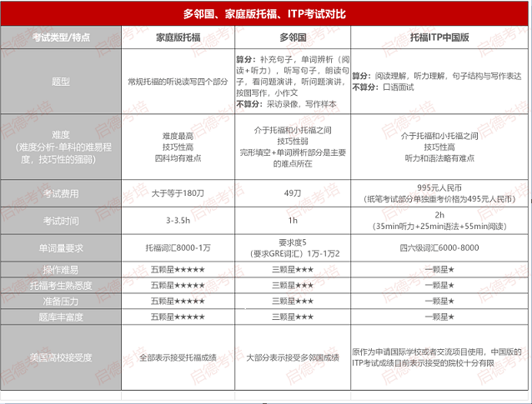Click 三颗星 in the 操作难易 row

[x=293, y=270]
